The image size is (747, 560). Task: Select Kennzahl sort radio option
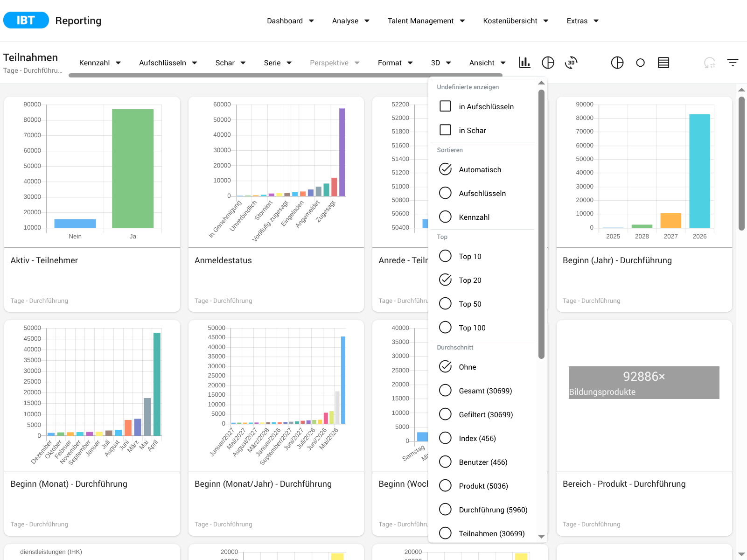(446, 217)
